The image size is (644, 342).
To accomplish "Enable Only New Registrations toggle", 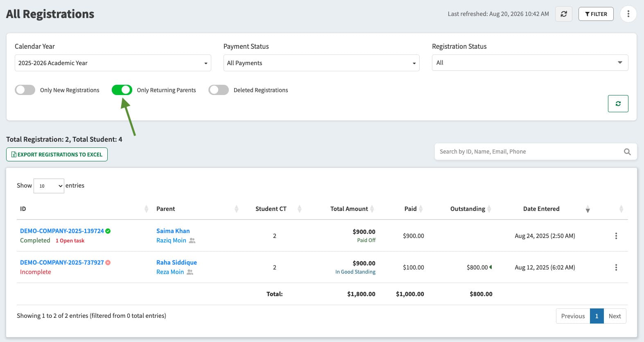I will pyautogui.click(x=25, y=90).
